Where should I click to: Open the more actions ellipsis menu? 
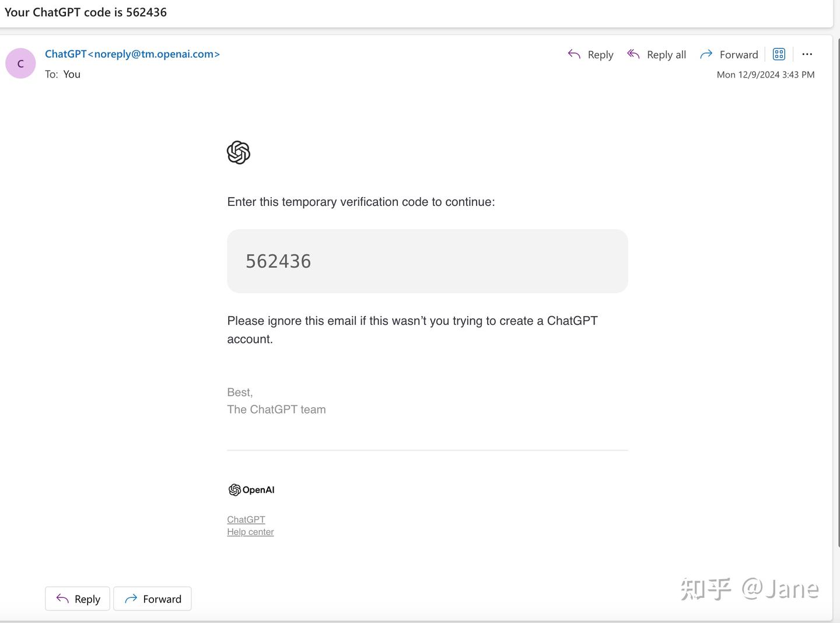point(807,54)
